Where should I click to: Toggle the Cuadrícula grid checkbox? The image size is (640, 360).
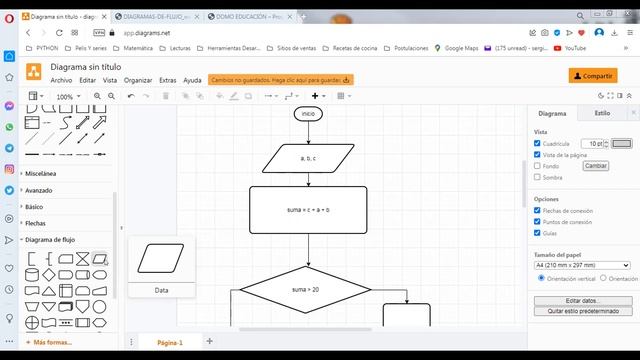(x=537, y=143)
